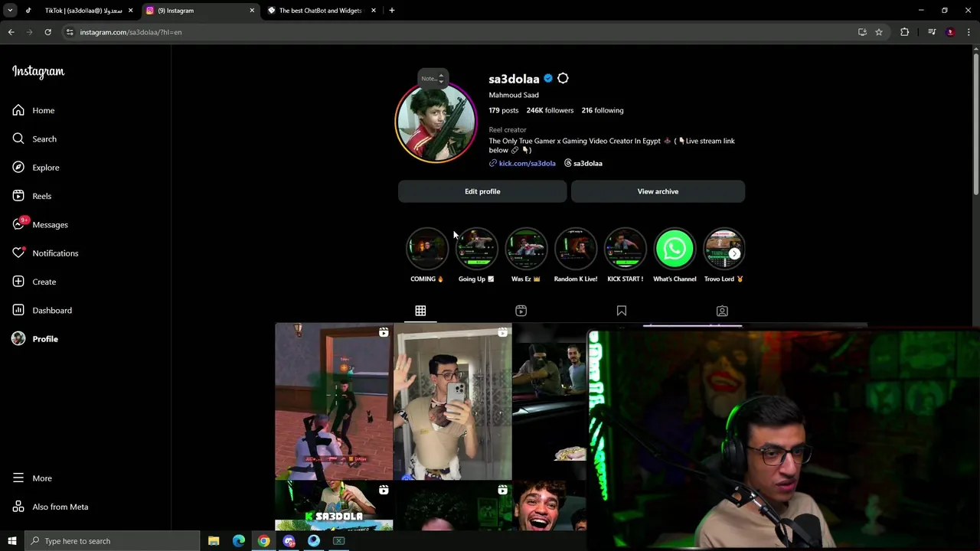
Task: Open the Threads sa3dolaa link
Action: pyautogui.click(x=583, y=163)
